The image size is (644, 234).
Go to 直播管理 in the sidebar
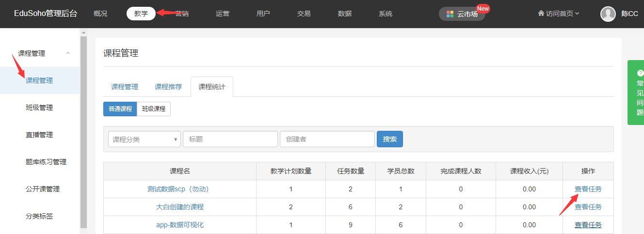[39, 135]
